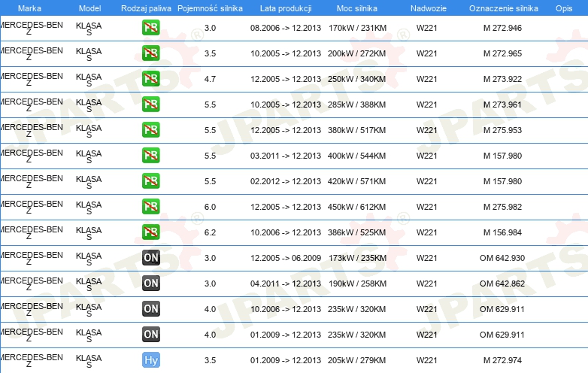The width and height of the screenshot is (588, 373).
Task: Click power value 170kW / 231KM
Action: pyautogui.click(x=357, y=28)
